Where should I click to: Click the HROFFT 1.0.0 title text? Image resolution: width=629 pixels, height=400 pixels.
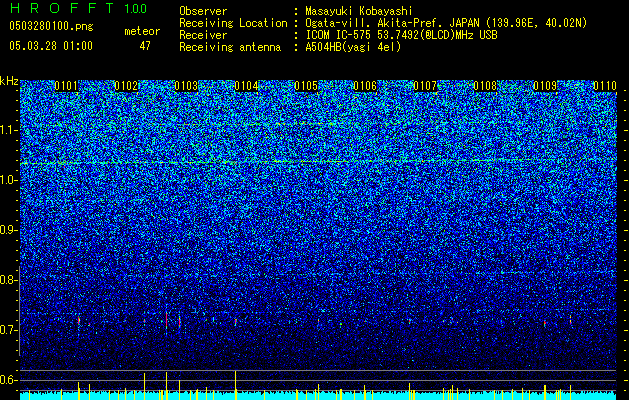tap(78, 8)
